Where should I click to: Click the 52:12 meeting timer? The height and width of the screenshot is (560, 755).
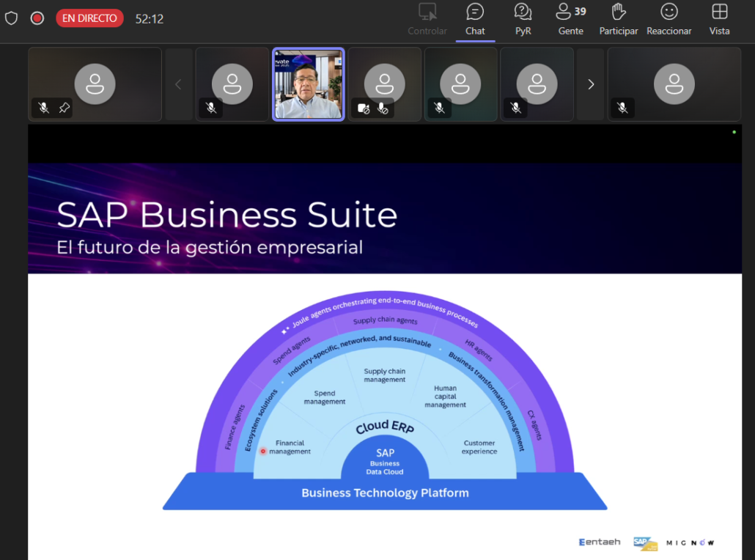[x=150, y=19]
